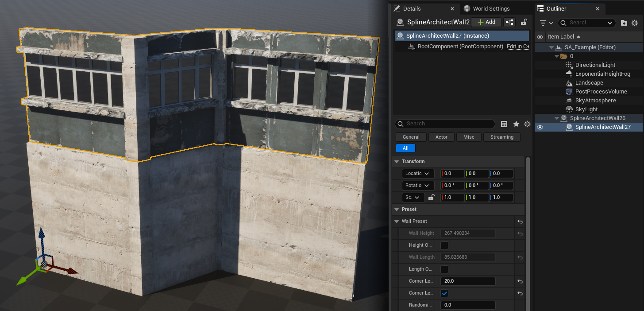Open Details panel settings gear
Viewport: 644px width, 311px height.
coord(527,124)
